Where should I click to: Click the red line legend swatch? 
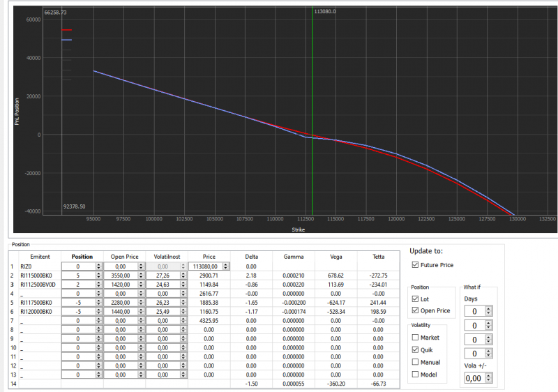(66, 30)
